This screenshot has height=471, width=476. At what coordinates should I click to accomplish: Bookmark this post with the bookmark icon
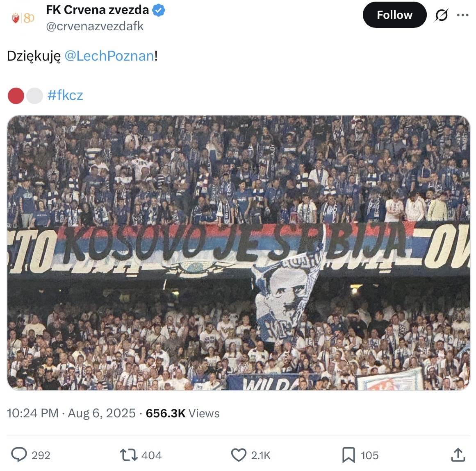pyautogui.click(x=348, y=455)
